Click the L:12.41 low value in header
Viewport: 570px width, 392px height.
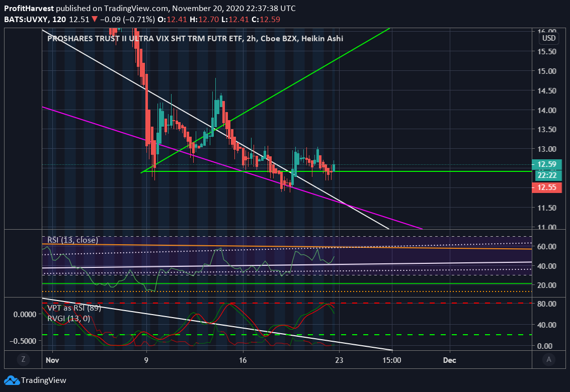235,19
